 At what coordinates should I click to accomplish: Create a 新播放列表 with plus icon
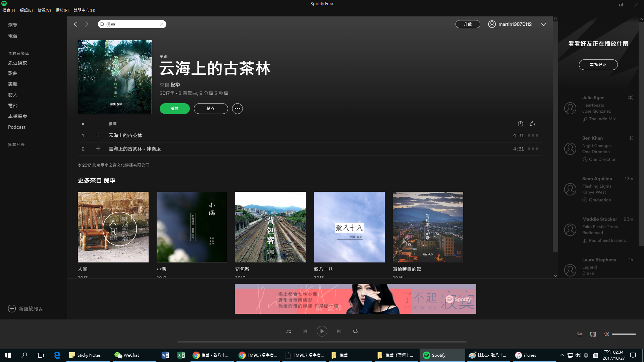point(25,309)
